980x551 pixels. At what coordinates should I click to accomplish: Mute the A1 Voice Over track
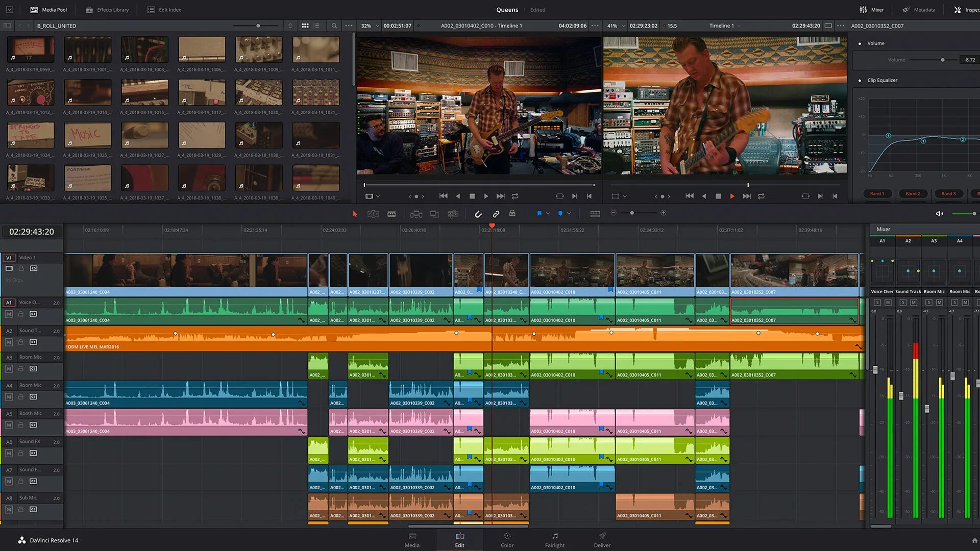point(9,314)
